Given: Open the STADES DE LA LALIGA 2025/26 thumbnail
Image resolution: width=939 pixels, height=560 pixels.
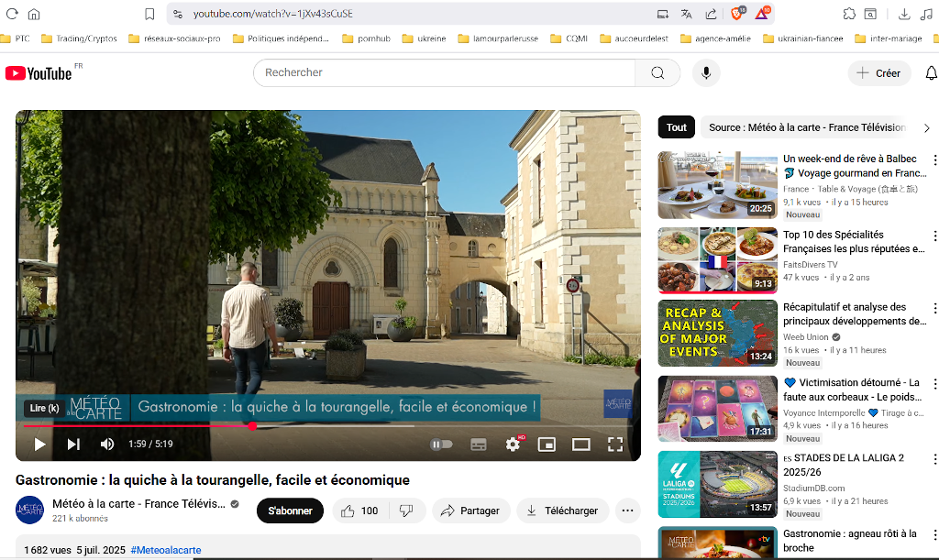Looking at the screenshot, I should (x=717, y=484).
